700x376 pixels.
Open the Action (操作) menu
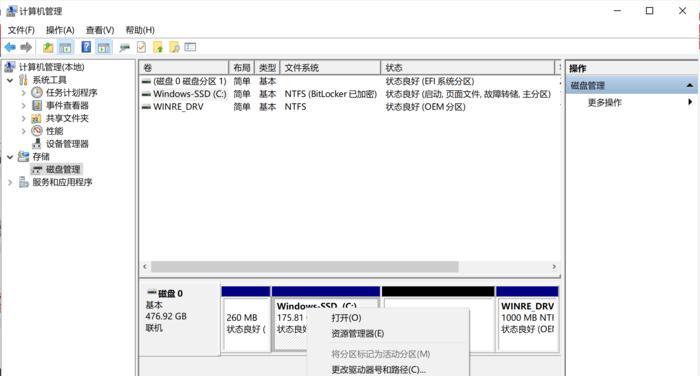60,30
